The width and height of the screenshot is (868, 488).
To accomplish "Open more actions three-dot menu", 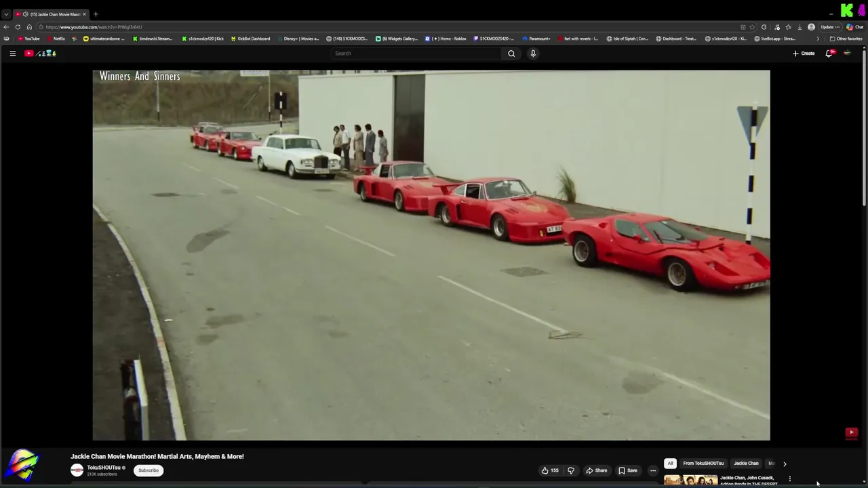I will tap(653, 470).
